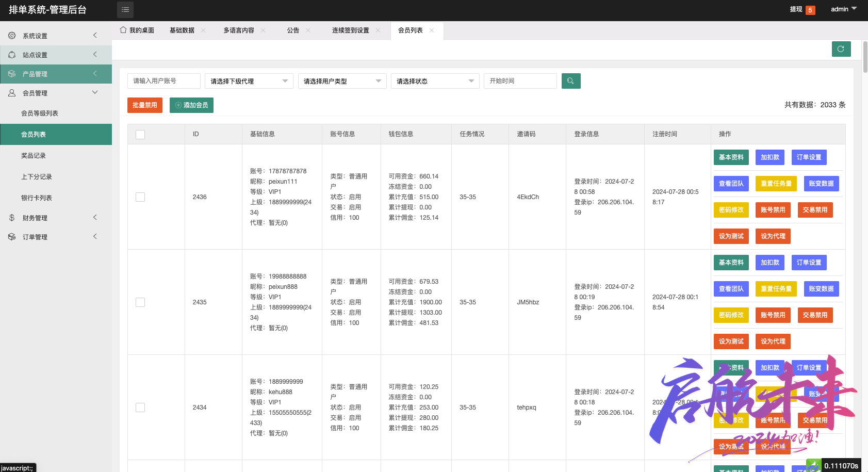Image resolution: width=868 pixels, height=472 pixels.
Task: Click the 开始时间 date input field
Action: 520,81
